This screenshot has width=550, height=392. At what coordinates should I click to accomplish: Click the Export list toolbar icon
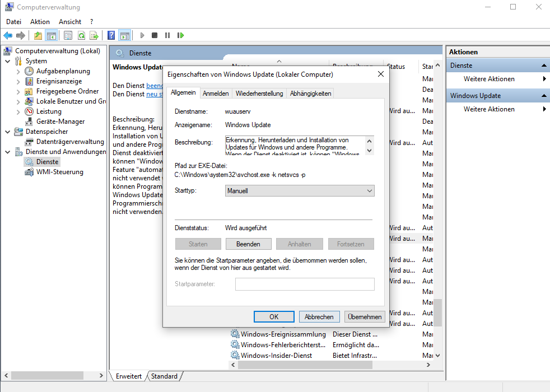(94, 35)
